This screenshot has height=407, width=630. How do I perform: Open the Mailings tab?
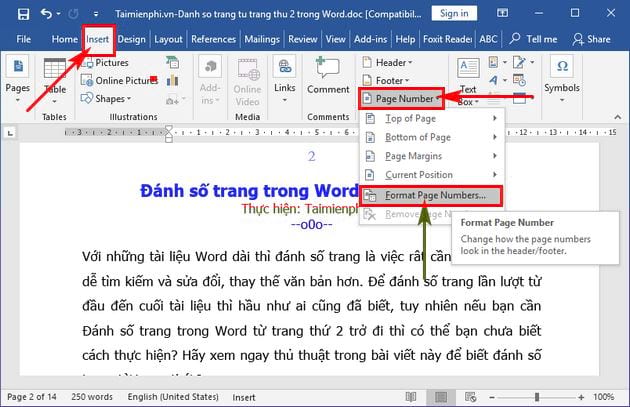pos(262,39)
